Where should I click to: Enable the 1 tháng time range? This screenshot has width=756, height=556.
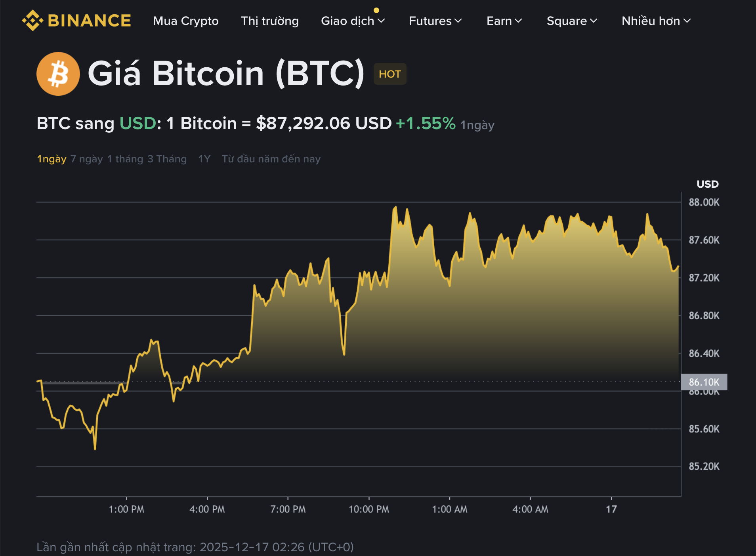tap(124, 159)
